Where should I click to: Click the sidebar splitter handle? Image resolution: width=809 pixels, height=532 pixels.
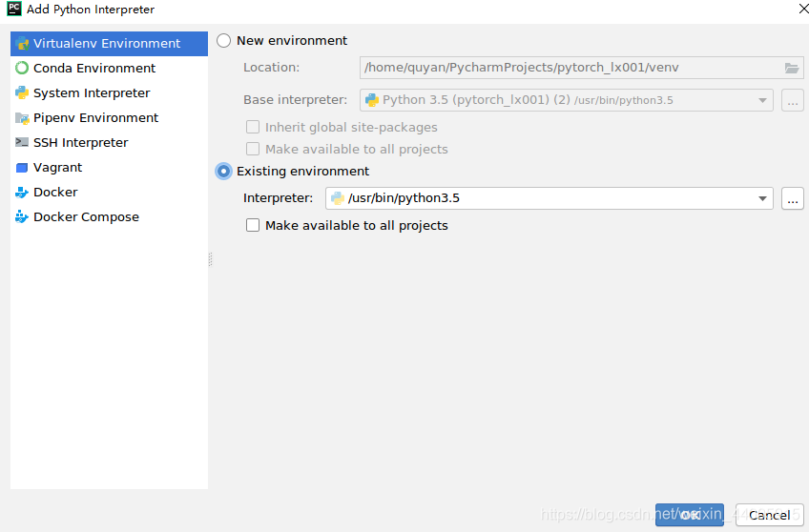(x=211, y=258)
